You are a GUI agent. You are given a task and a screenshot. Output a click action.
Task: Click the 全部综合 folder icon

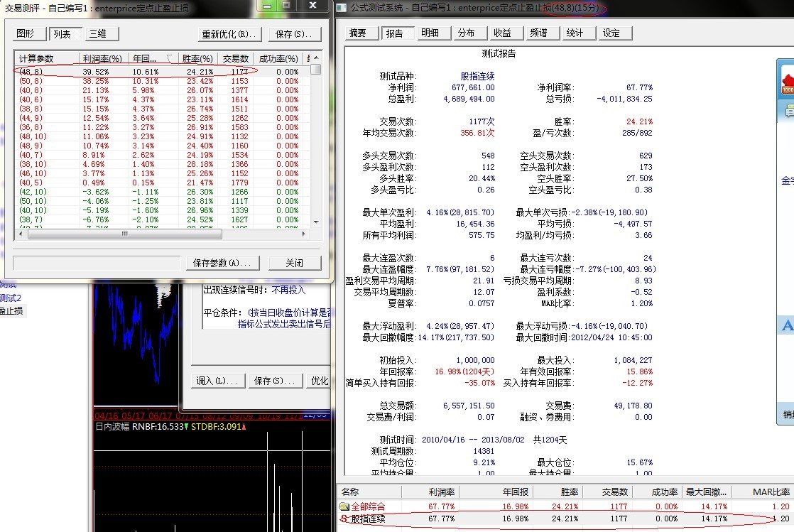[x=344, y=506]
